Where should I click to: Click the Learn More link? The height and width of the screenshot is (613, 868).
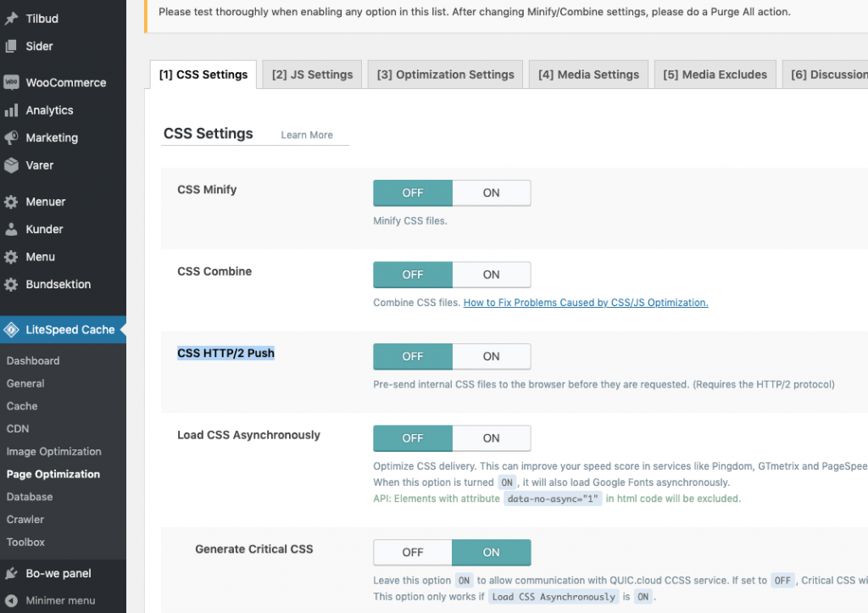pos(306,135)
